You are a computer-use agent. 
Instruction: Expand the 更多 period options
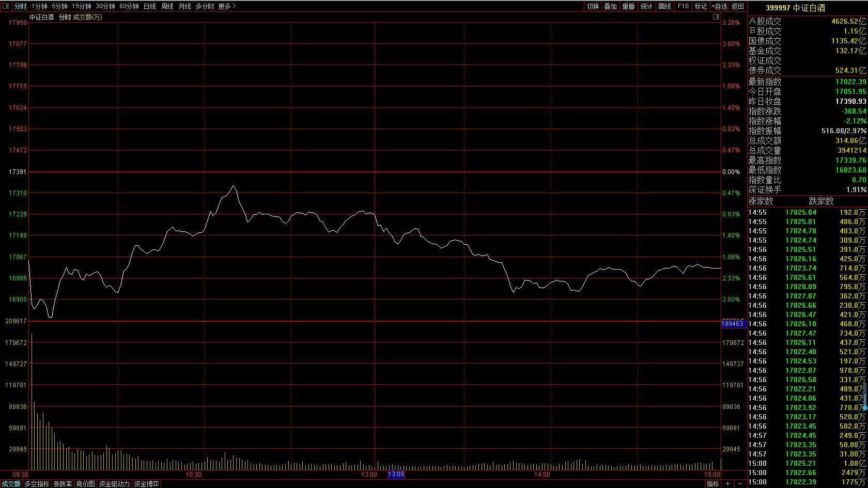(x=227, y=6)
